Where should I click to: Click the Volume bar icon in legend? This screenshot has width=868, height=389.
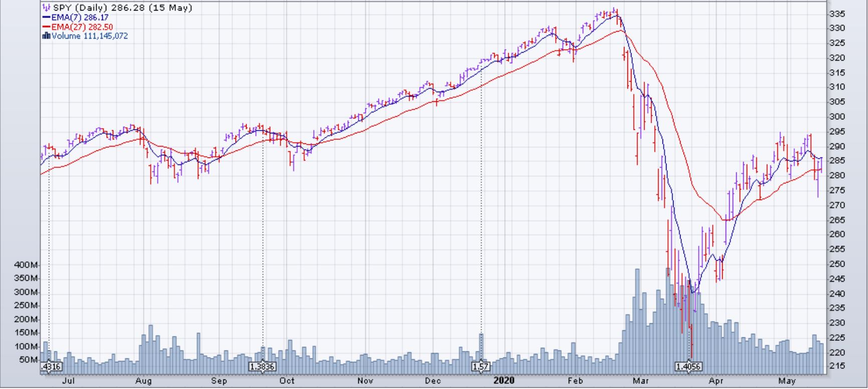47,36
